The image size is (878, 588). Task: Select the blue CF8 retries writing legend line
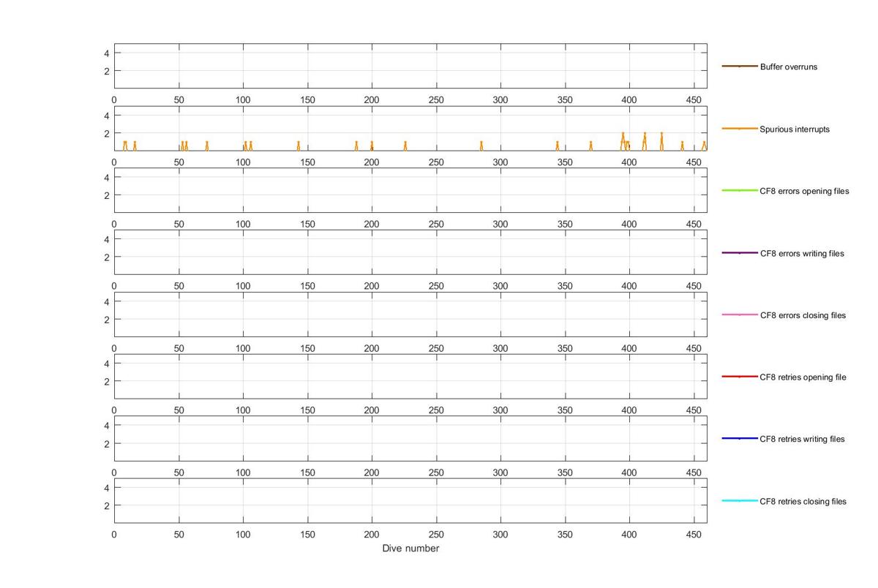739,439
